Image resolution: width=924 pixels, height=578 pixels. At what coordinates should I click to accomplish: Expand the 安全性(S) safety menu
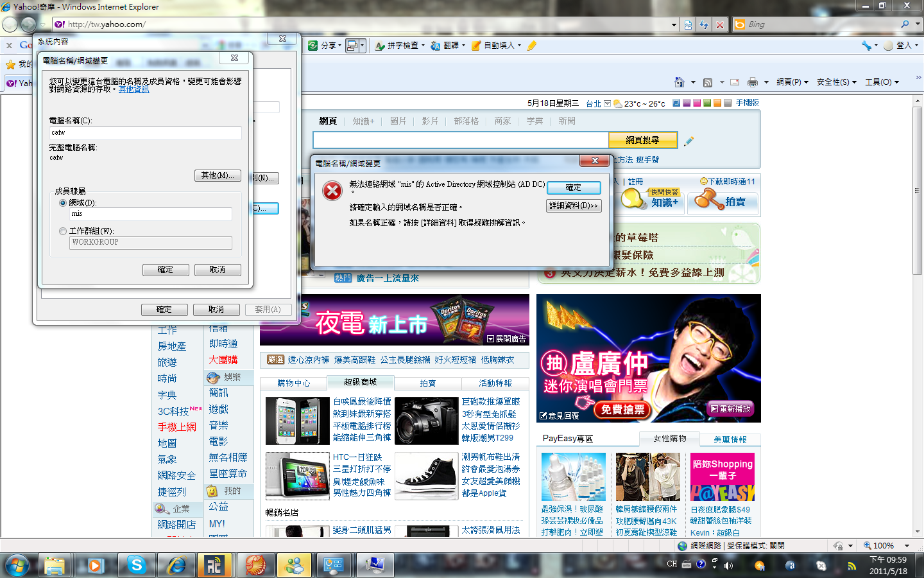pos(836,82)
